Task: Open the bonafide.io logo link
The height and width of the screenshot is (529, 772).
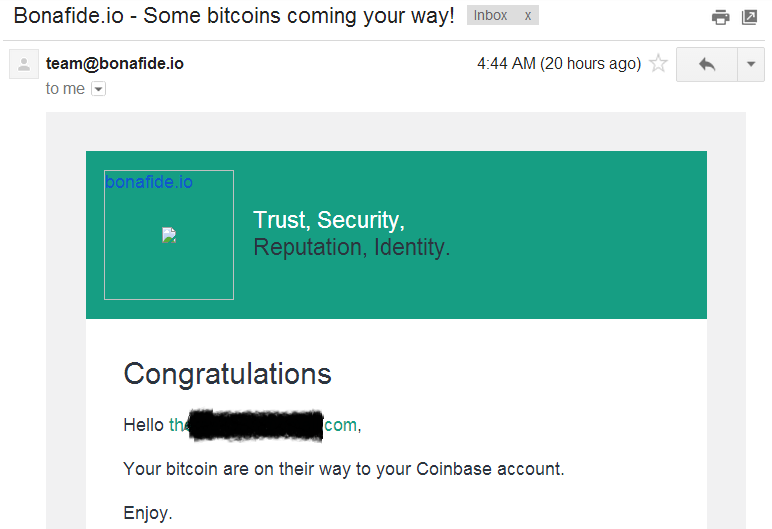Action: point(149,182)
